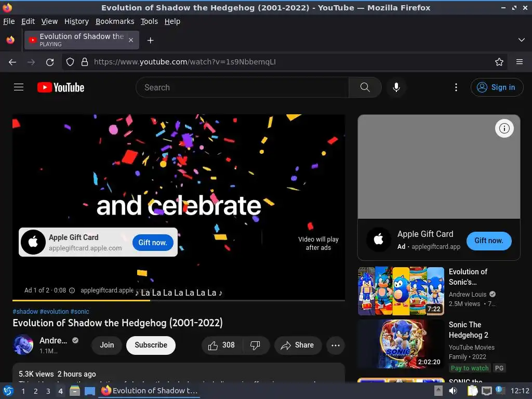Open the system start menu icon
Screen dimensions: 532x399
click(8, 391)
